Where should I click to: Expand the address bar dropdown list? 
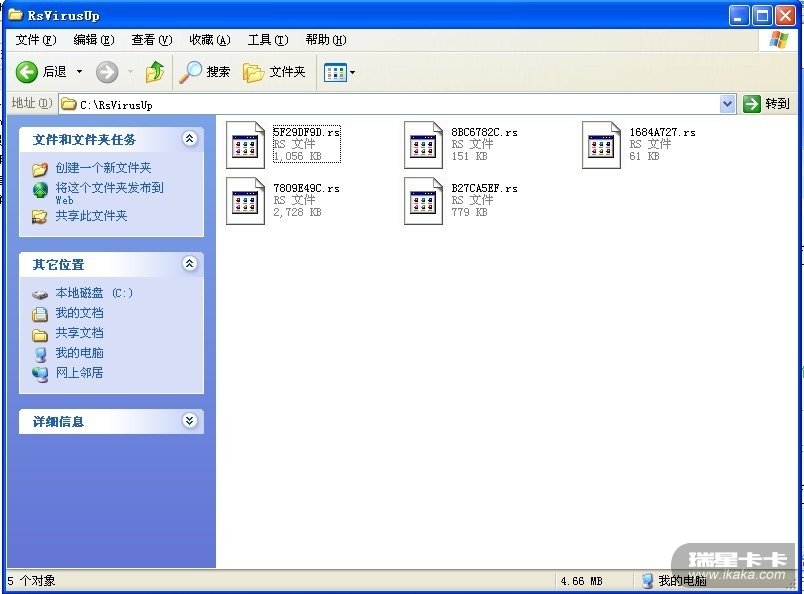tap(727, 104)
